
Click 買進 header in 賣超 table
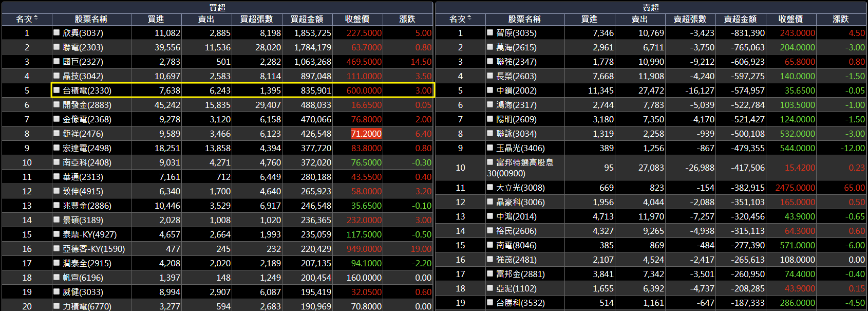[590, 19]
